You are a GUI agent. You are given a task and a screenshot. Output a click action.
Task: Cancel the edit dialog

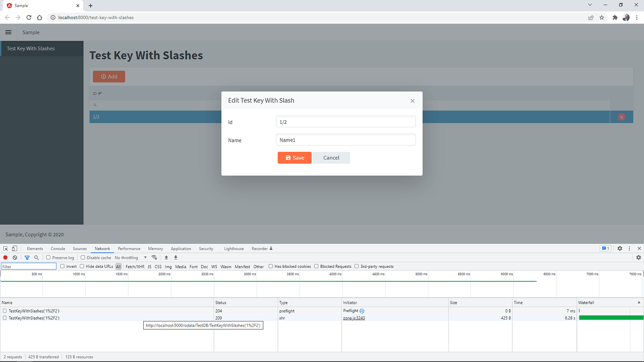(331, 158)
